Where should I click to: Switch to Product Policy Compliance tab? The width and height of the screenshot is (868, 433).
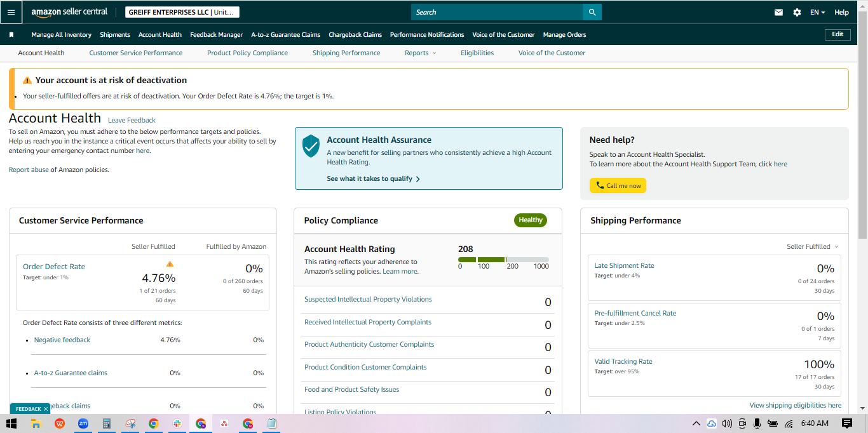(247, 53)
